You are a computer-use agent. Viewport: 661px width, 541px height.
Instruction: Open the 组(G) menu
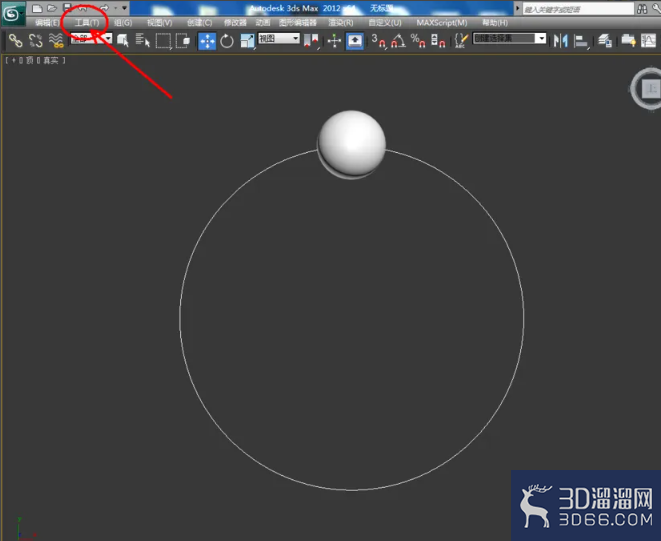123,23
